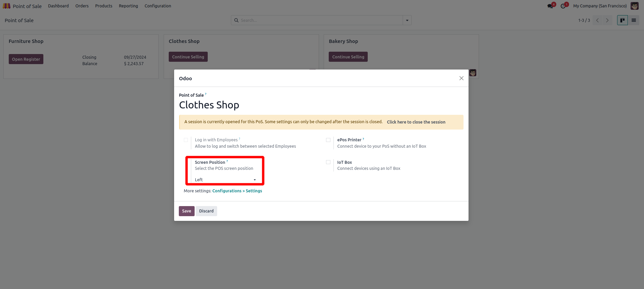Click the close the session link

416,122
